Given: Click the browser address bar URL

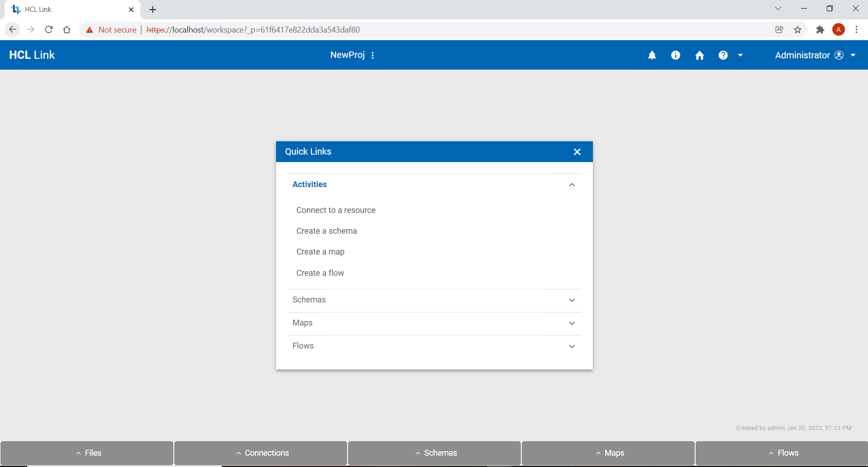Looking at the screenshot, I should [253, 29].
